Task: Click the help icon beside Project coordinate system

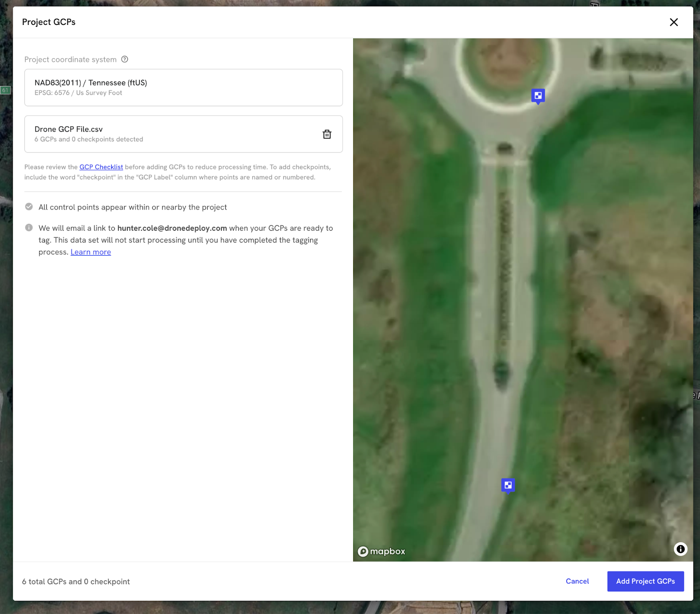Action: point(125,60)
